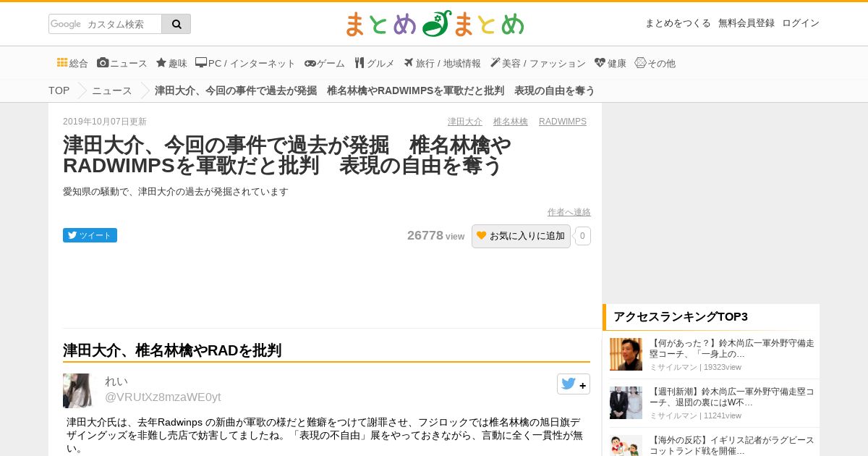Click the まとめまとめ site logo
Image resolution: width=868 pixels, height=456 pixels.
click(435, 24)
